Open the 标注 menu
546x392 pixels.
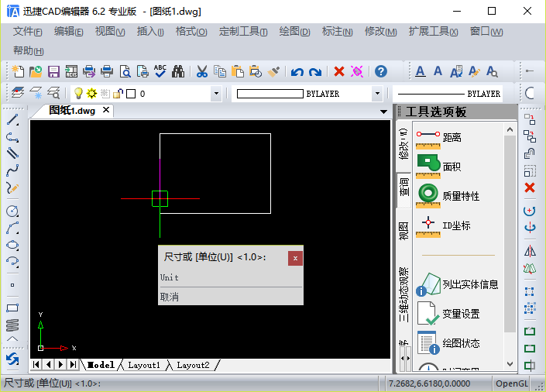coord(338,32)
